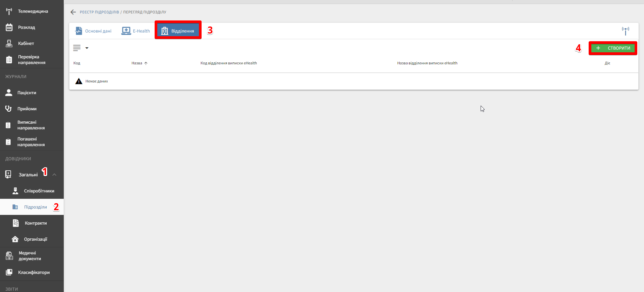Screen dimensions: 644x292
Task: Click the back arrow in breadcrumb
Action: pos(73,12)
